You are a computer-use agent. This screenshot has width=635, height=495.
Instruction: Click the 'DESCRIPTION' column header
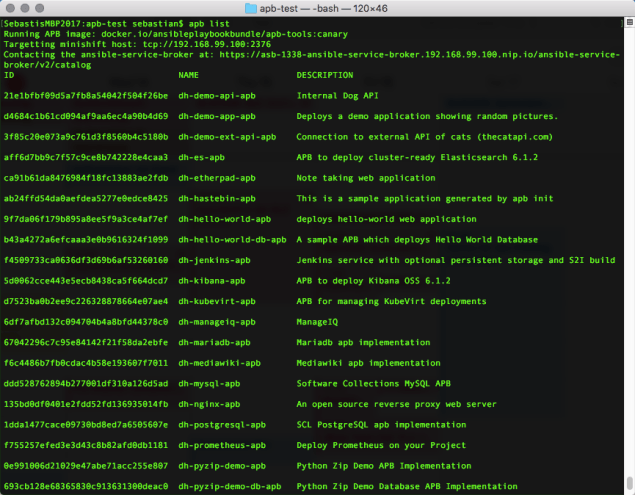[x=325, y=75]
